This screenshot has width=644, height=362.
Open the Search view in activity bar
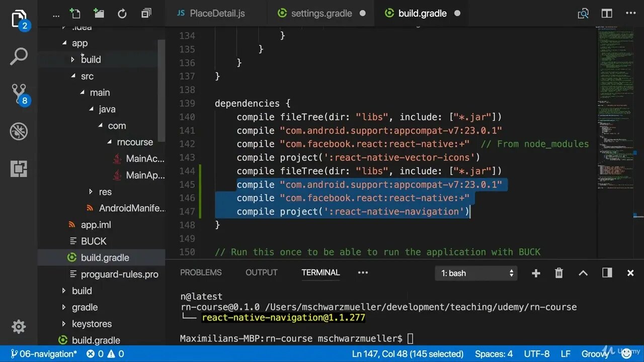coord(19,56)
